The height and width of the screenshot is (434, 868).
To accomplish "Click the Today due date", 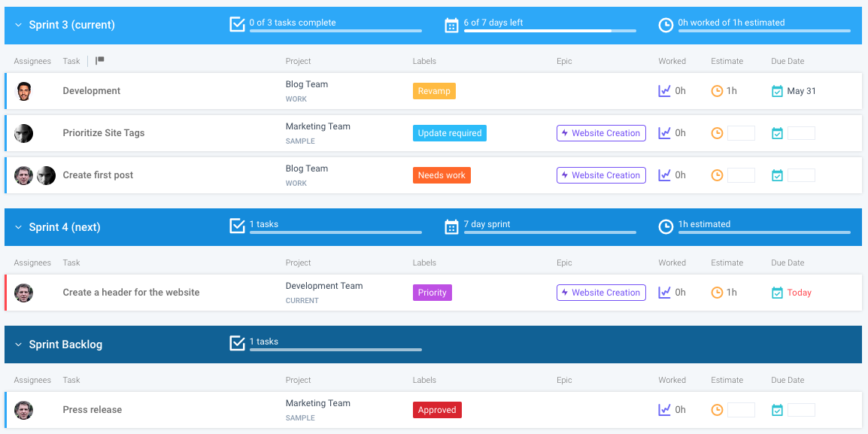I will (800, 293).
